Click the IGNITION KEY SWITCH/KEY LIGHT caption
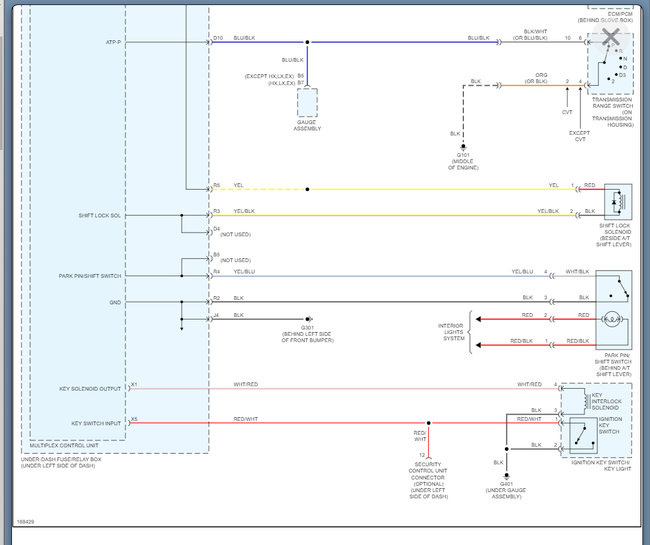 (x=601, y=465)
